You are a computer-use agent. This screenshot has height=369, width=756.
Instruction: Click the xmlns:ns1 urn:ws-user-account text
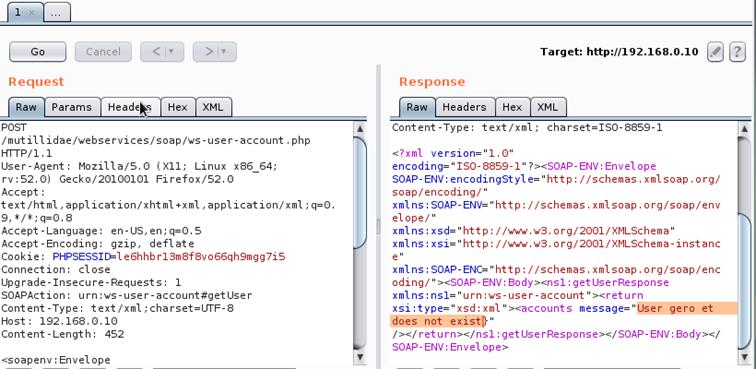point(491,295)
